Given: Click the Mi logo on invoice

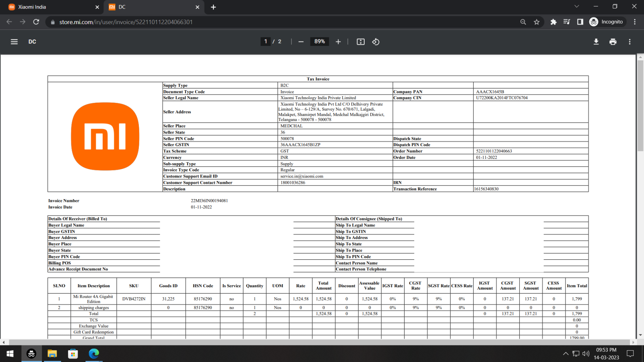Looking at the screenshot, I should pos(105,136).
